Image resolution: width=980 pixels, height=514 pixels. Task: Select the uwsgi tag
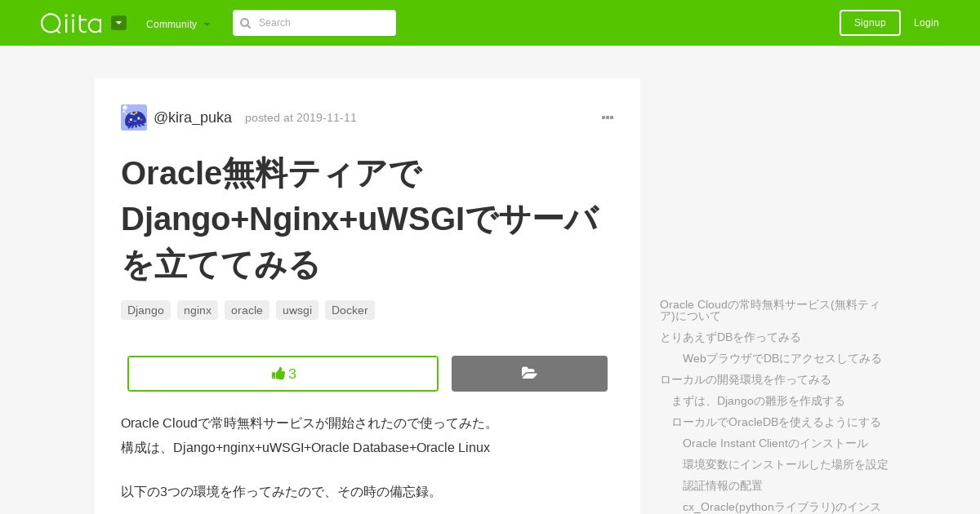click(x=297, y=310)
